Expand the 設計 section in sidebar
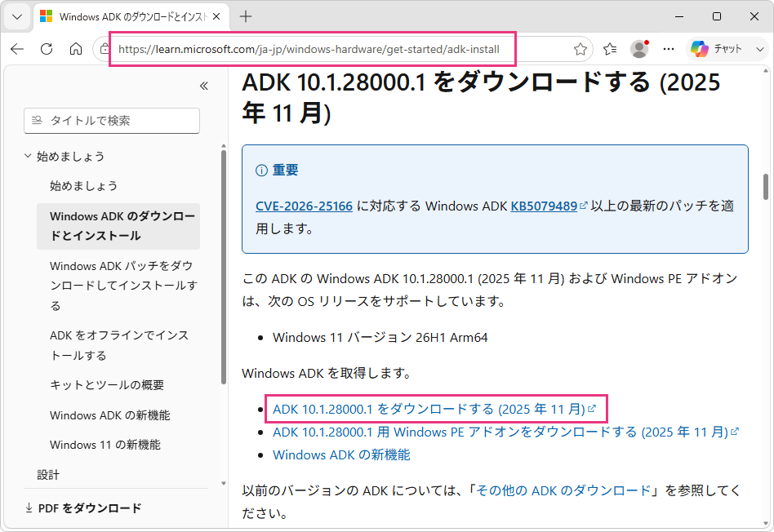774x532 pixels. coord(48,475)
